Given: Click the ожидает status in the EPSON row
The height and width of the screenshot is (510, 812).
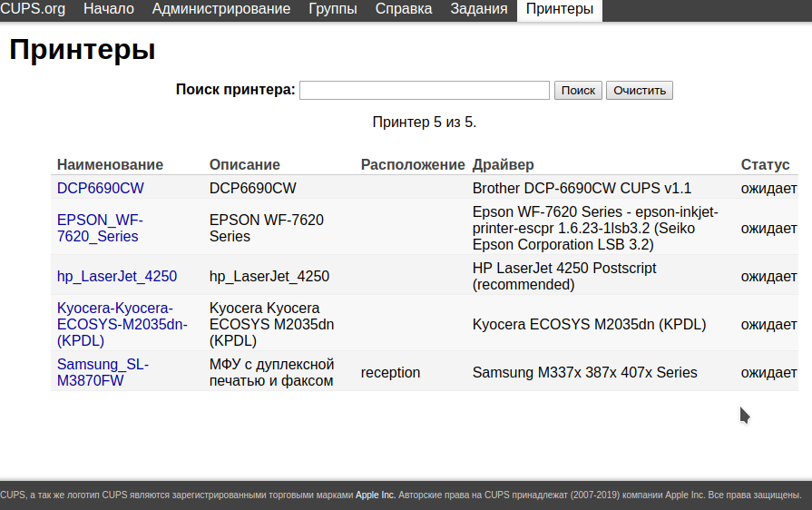Looking at the screenshot, I should click(x=768, y=228).
